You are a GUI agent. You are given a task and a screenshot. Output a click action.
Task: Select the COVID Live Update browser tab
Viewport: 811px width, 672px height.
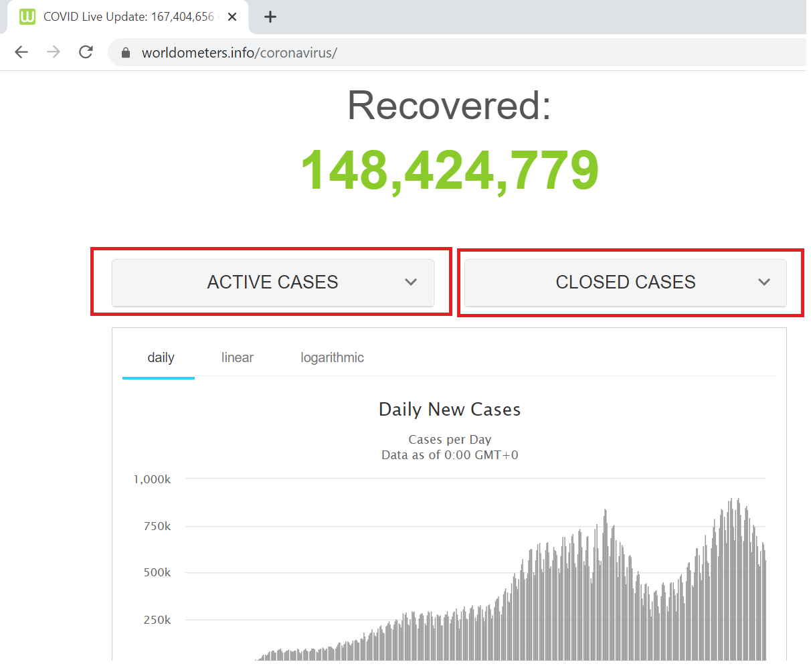point(127,17)
